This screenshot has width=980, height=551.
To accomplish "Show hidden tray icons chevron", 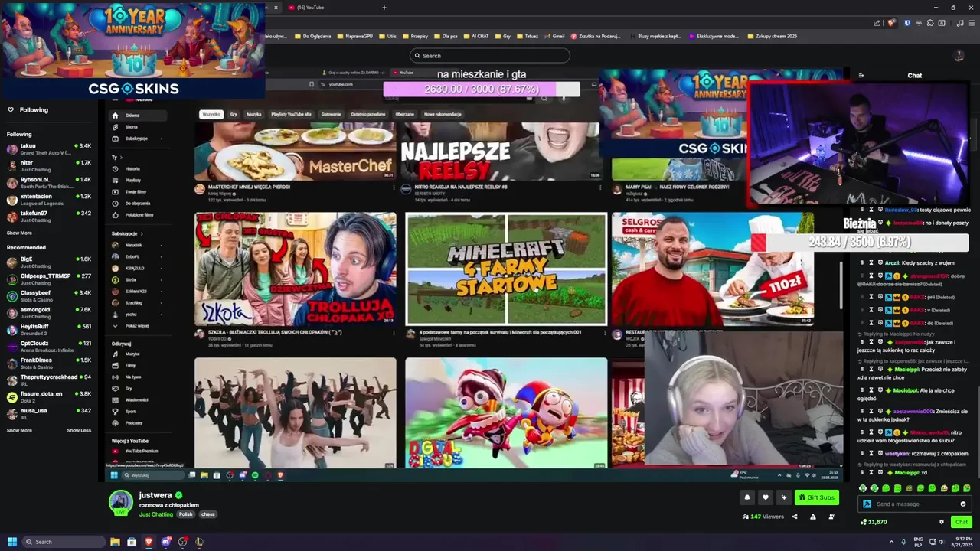I will 891,542.
